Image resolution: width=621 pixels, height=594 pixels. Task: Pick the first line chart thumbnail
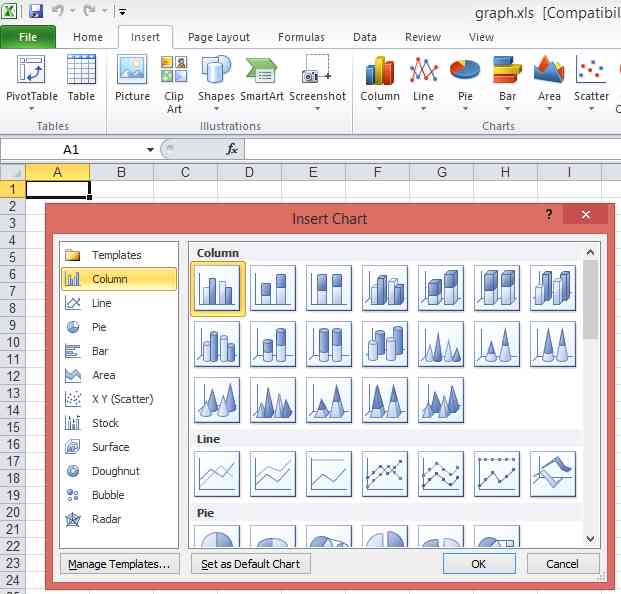pyautogui.click(x=217, y=473)
